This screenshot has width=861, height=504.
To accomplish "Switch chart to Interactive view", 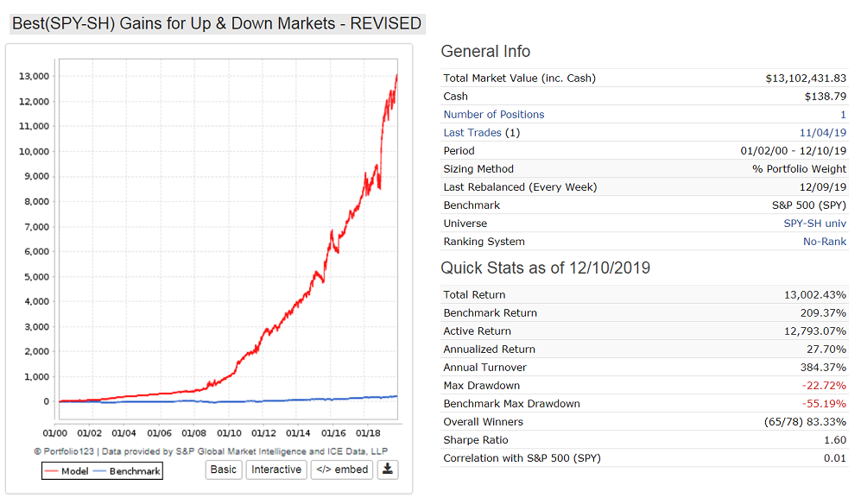I will coord(276,469).
